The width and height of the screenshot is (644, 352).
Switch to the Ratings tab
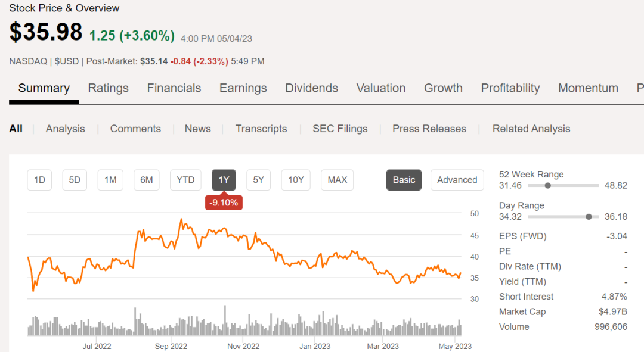[108, 88]
